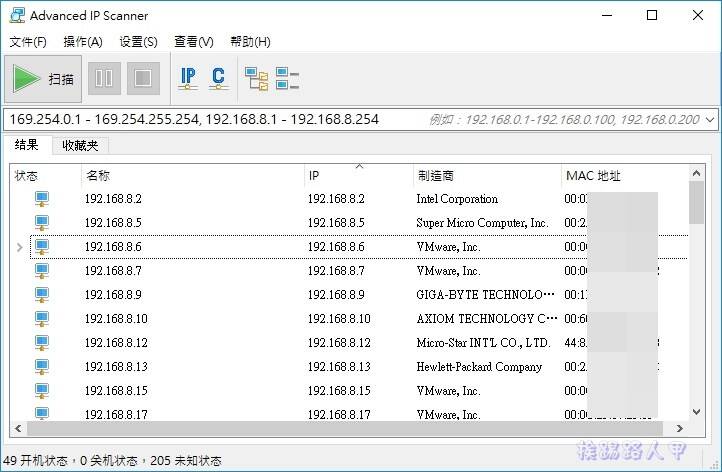Select the name cell 192.168.8.5

[x=113, y=223]
